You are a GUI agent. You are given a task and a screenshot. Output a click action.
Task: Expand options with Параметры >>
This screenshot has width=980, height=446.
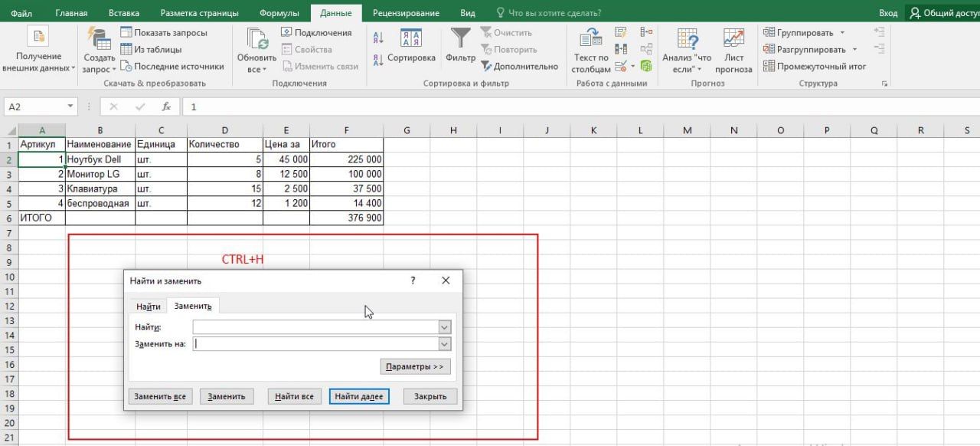coord(415,366)
